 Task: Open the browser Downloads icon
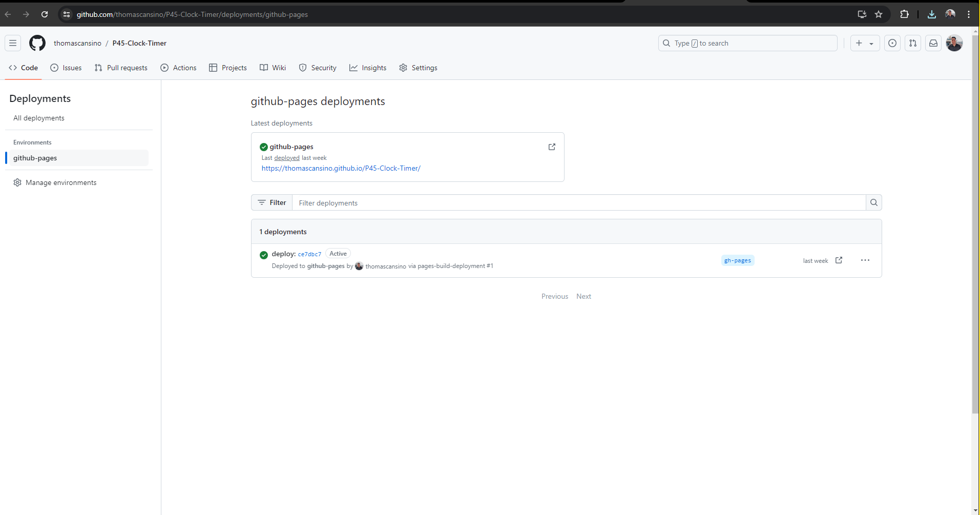pyautogui.click(x=932, y=14)
